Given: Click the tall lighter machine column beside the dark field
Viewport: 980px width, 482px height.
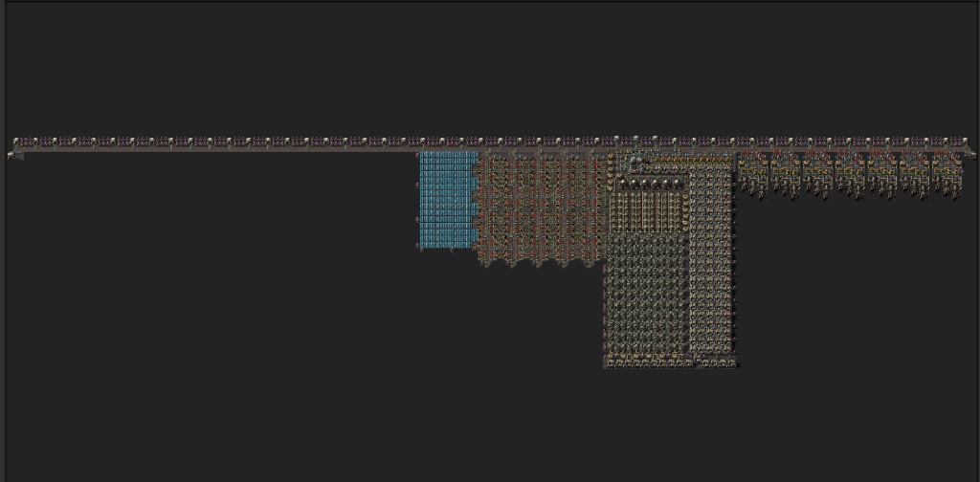Looking at the screenshot, I should click(712, 261).
